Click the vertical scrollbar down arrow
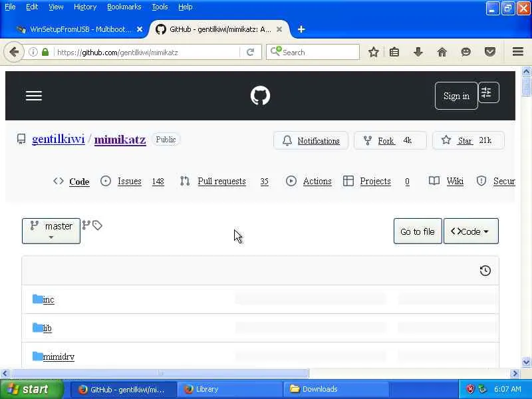 pos(526,362)
